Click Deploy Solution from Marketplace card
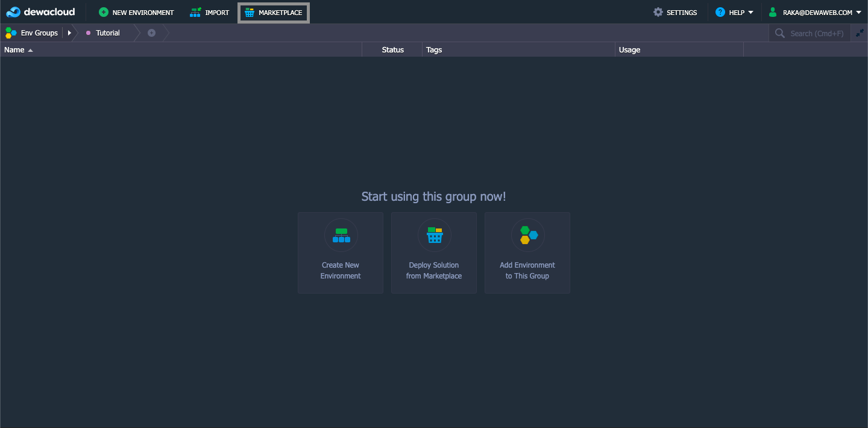Screen dimensions: 868x428 pos(434,253)
